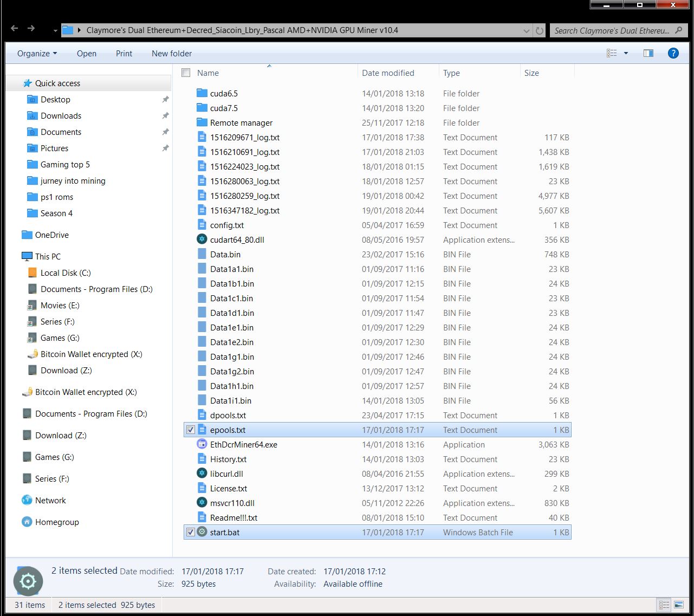Open the blue Help icon
Viewport: 694px width, 616px height.
pyautogui.click(x=673, y=53)
